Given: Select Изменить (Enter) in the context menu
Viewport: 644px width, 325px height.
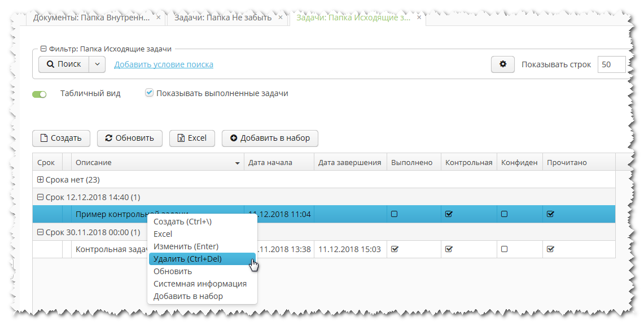Looking at the screenshot, I should pos(186,246).
